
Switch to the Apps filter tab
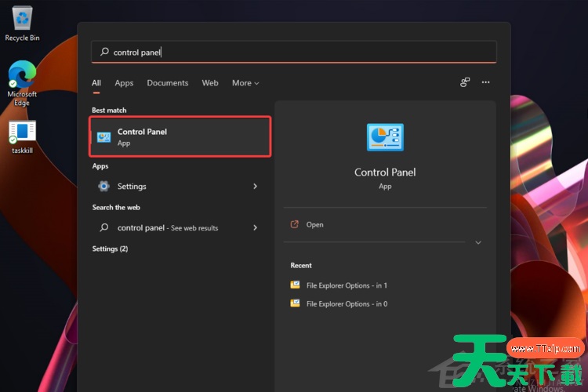pyautogui.click(x=124, y=83)
